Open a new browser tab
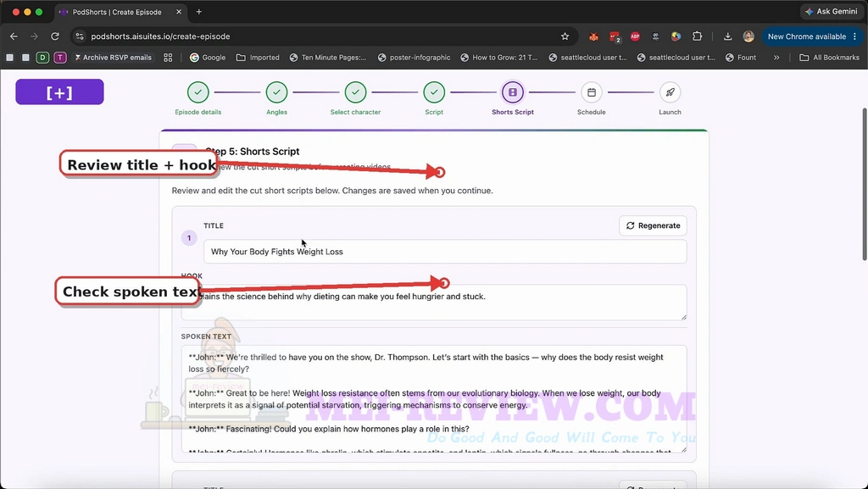The image size is (868, 489). click(198, 12)
